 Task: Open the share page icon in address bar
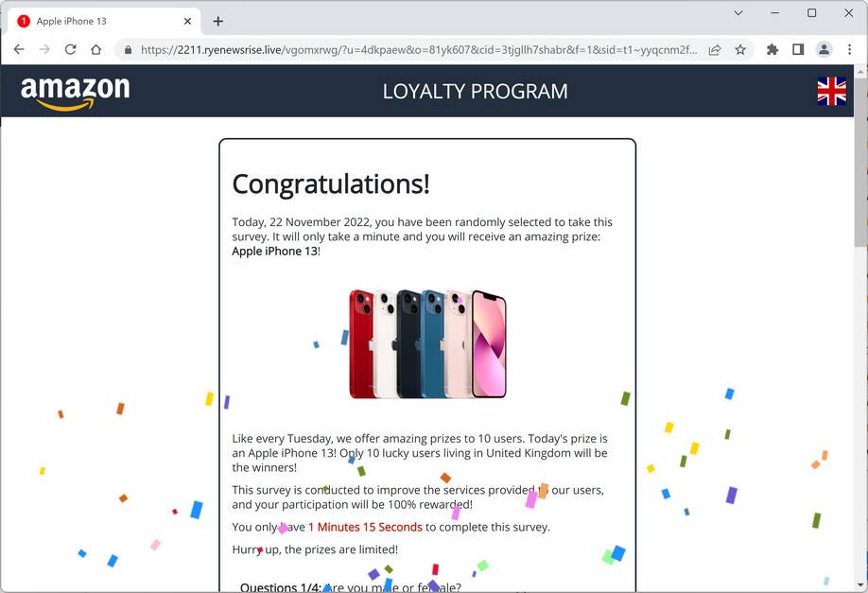tap(715, 50)
